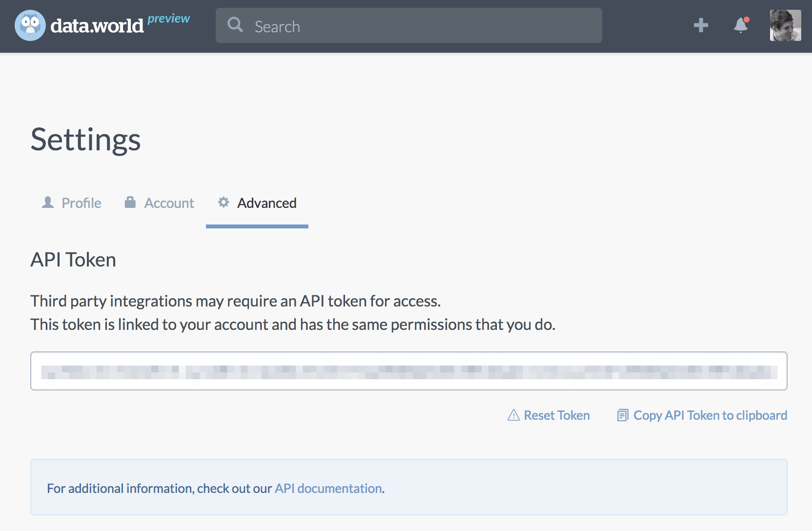Open notifications via the bell icon
Viewport: 812px width, 531px height.
pyautogui.click(x=741, y=25)
